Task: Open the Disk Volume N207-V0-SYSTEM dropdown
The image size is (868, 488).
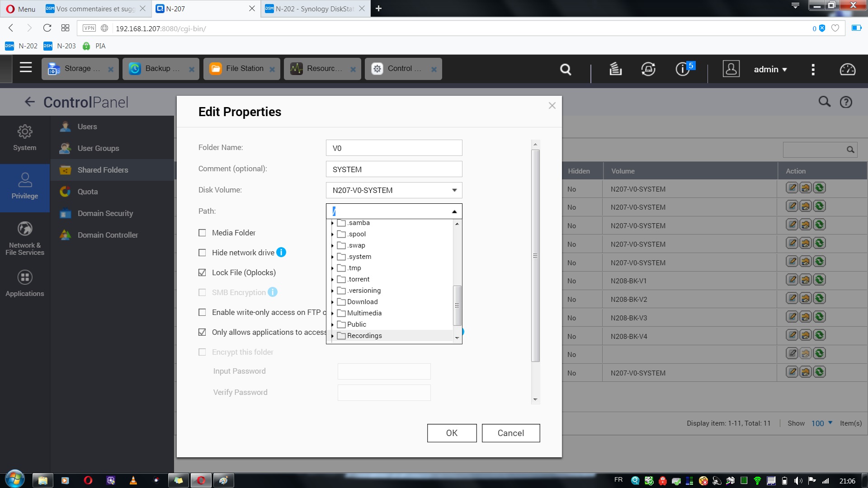Action: [x=394, y=190]
